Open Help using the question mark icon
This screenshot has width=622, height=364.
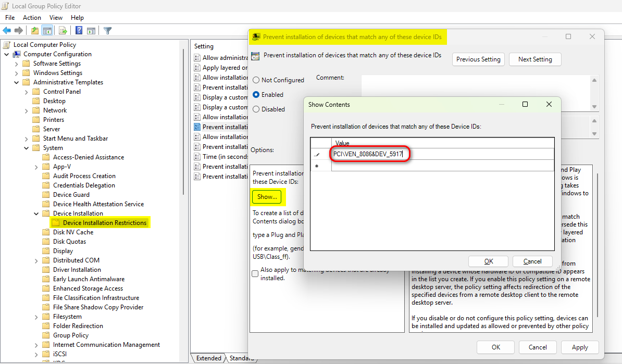[x=78, y=30]
